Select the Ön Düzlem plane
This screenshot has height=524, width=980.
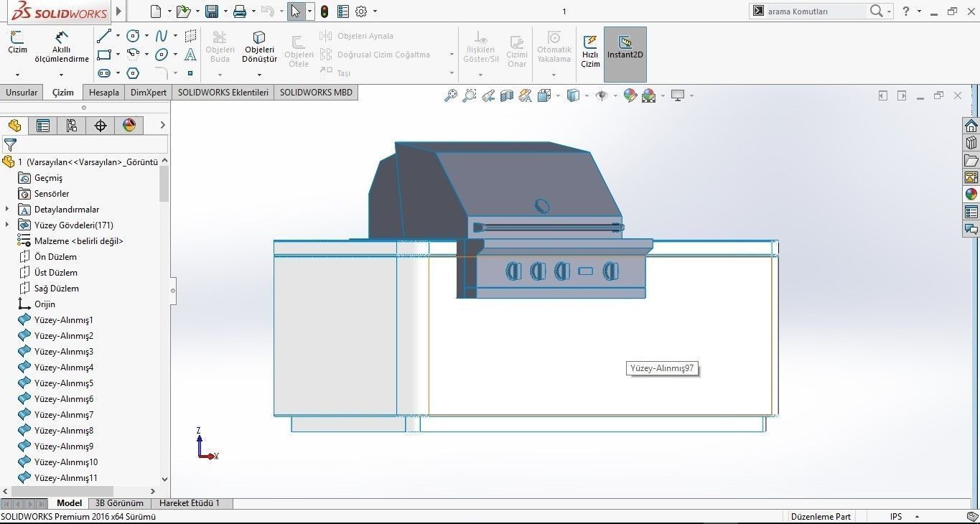(x=55, y=257)
